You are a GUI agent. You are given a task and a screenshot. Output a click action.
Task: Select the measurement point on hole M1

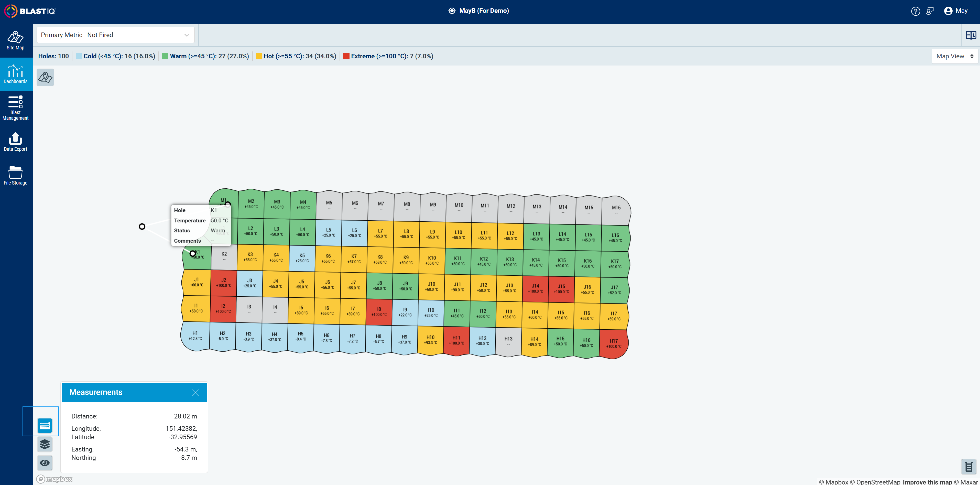[x=228, y=204]
